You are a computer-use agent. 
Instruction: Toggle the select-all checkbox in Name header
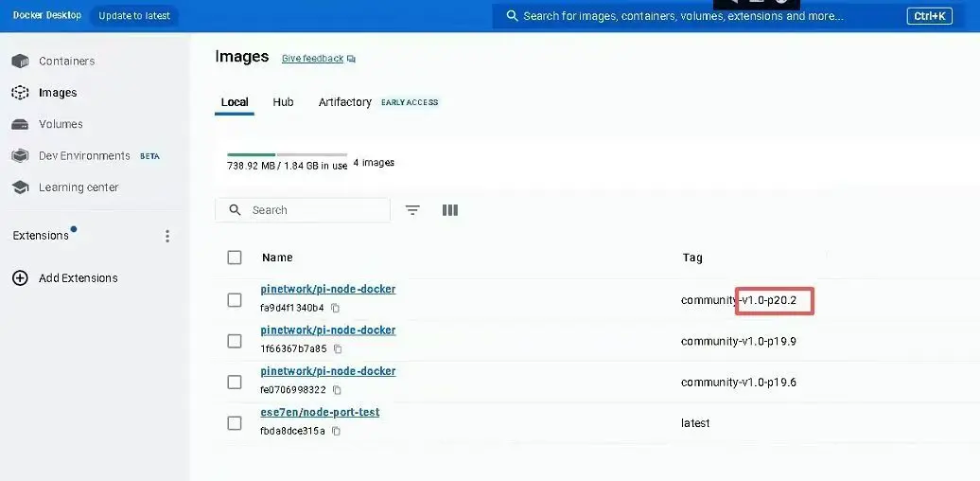(x=235, y=258)
